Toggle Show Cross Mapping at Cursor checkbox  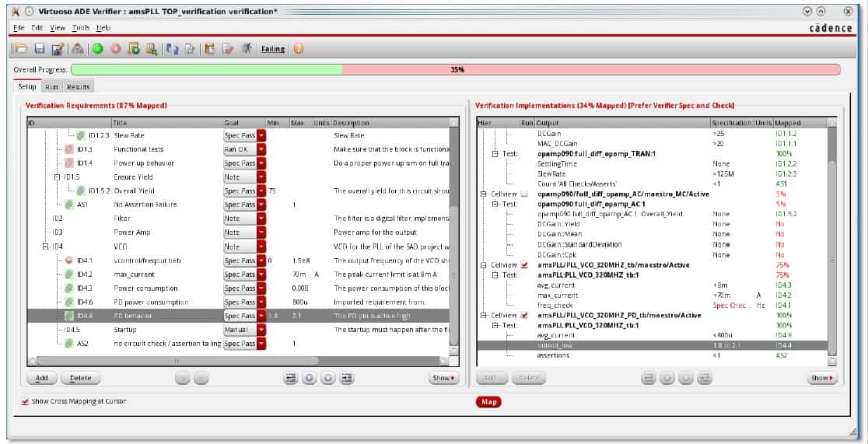(x=25, y=401)
